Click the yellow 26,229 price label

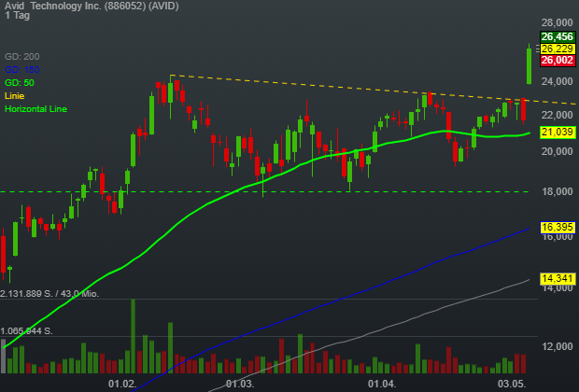click(x=558, y=49)
